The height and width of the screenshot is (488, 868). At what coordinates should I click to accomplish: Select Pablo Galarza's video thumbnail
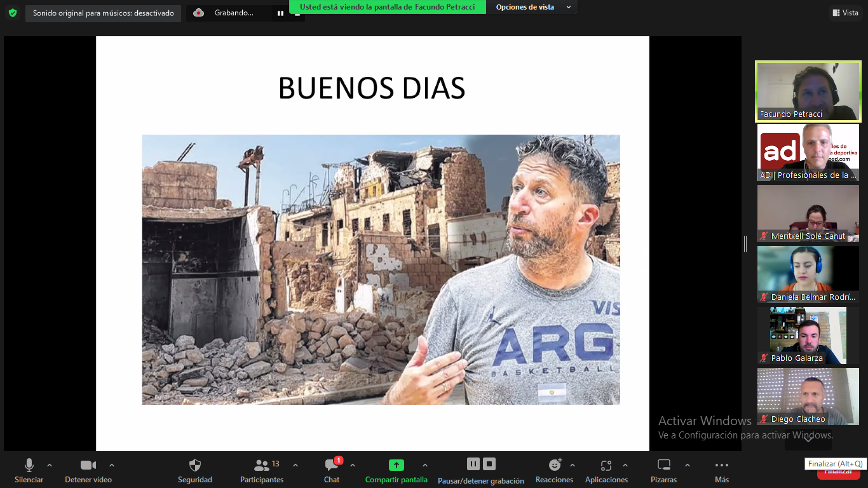tap(808, 335)
